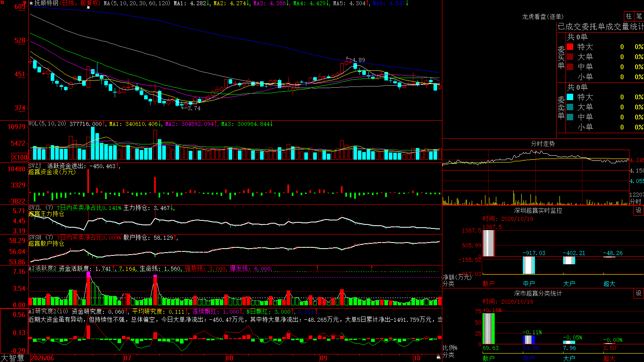Select the 09 month marker on the time axis
The height and width of the screenshot is (362, 644).
324,358
